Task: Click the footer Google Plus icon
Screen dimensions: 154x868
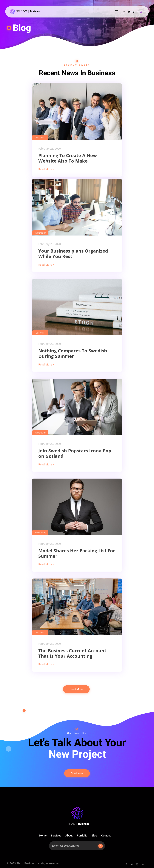Action: point(143,864)
